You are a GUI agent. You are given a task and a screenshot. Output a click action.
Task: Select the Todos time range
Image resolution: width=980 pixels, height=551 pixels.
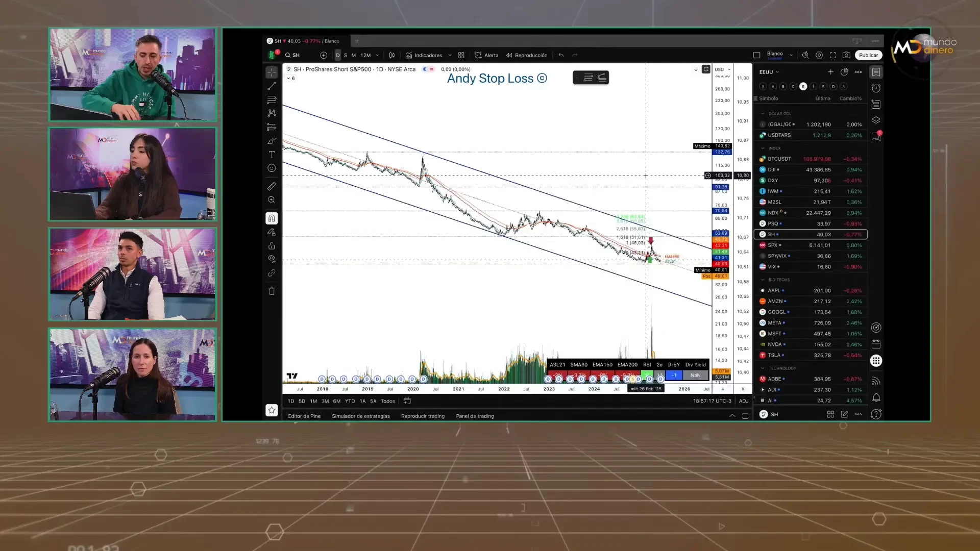coord(388,402)
